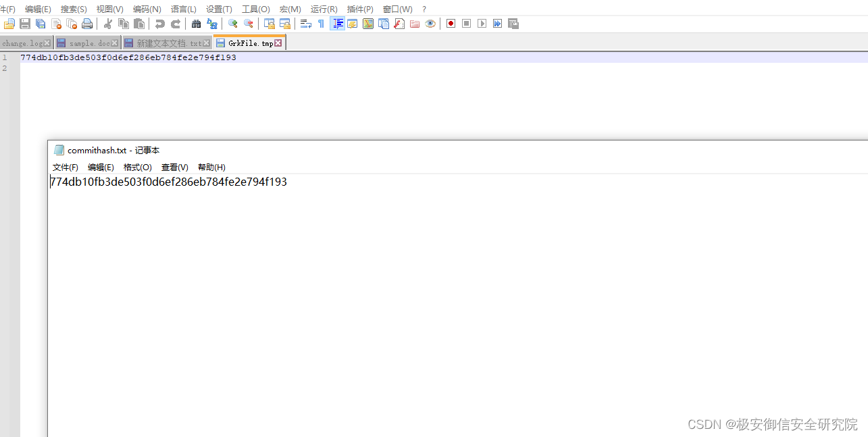Image resolution: width=868 pixels, height=437 pixels.
Task: Open 帮助(H) menu in Notepad window
Action: coord(211,168)
